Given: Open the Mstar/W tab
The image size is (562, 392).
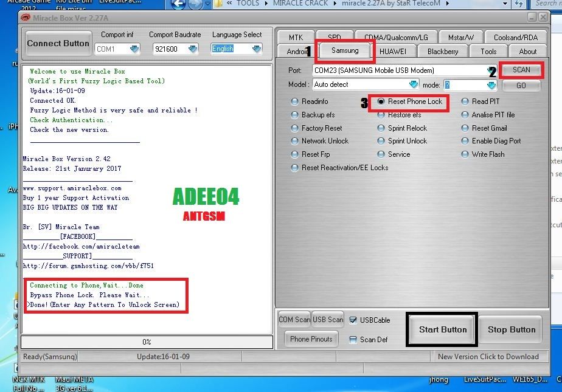Looking at the screenshot, I should tap(461, 37).
